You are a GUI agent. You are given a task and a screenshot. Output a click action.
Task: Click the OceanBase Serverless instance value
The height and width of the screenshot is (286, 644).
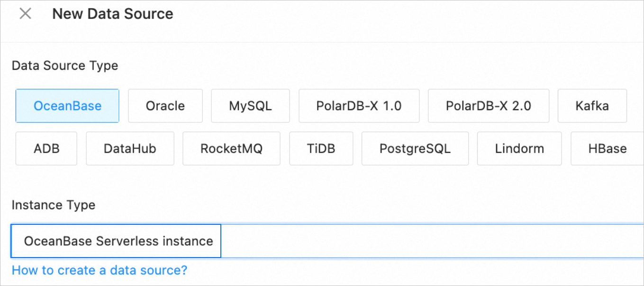click(x=118, y=241)
